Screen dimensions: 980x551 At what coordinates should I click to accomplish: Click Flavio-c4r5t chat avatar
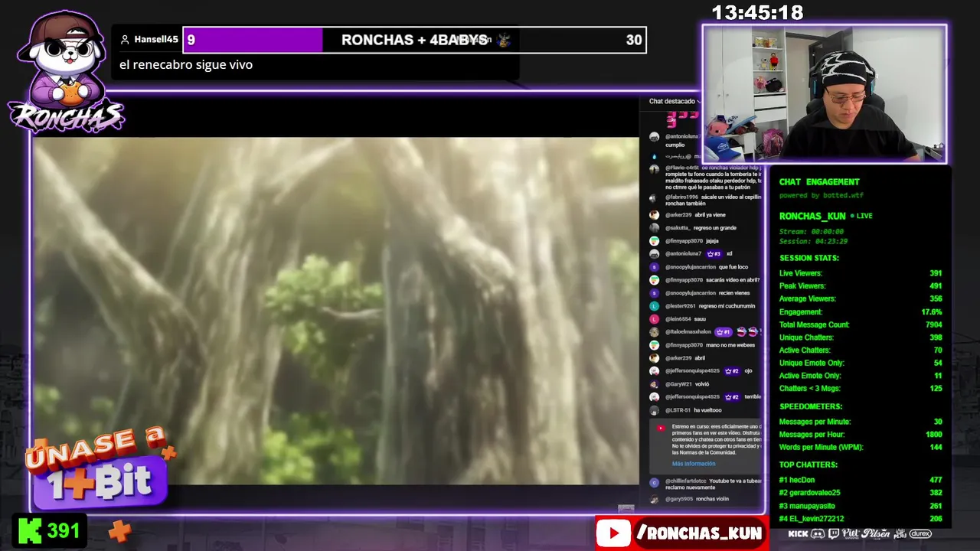(654, 169)
